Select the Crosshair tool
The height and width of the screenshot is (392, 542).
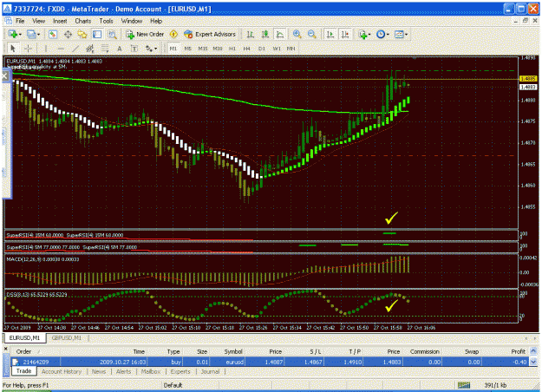pos(28,49)
